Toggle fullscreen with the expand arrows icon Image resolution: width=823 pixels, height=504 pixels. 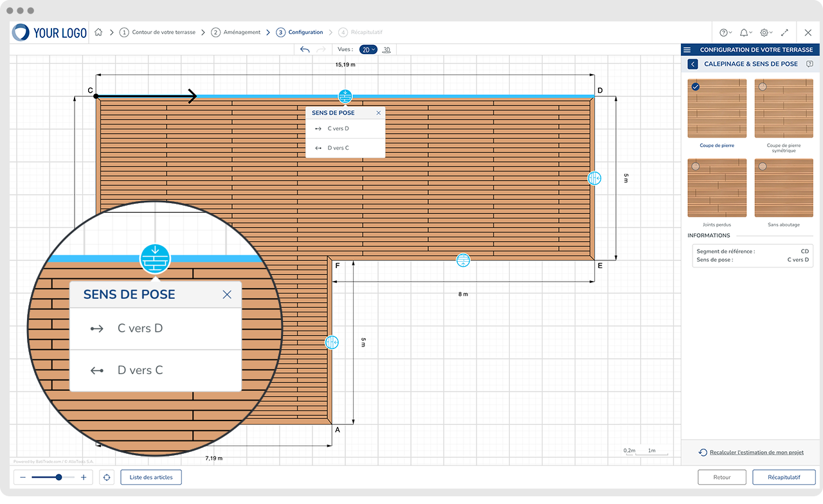(785, 32)
